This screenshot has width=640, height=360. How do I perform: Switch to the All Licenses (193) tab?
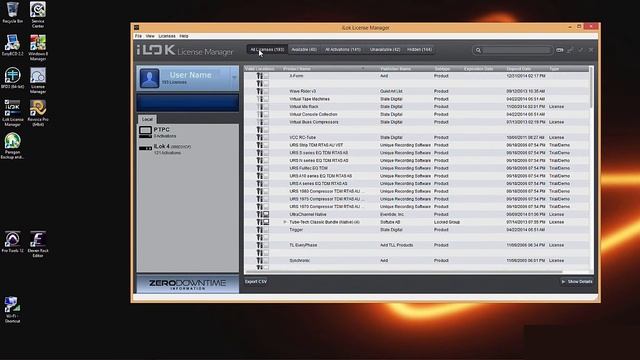coord(267,50)
